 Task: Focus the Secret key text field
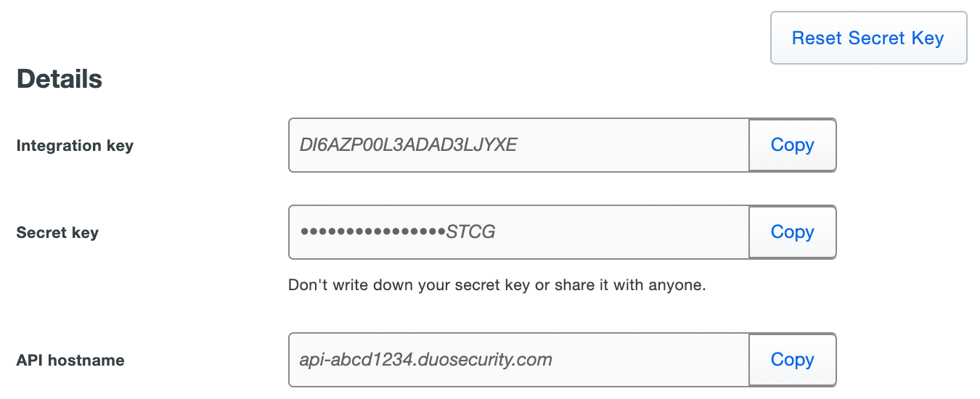pyautogui.click(x=518, y=232)
